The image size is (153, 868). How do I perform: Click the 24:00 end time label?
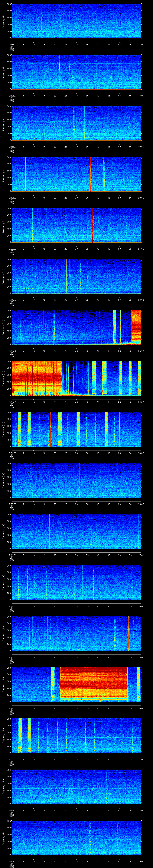click(141, 402)
